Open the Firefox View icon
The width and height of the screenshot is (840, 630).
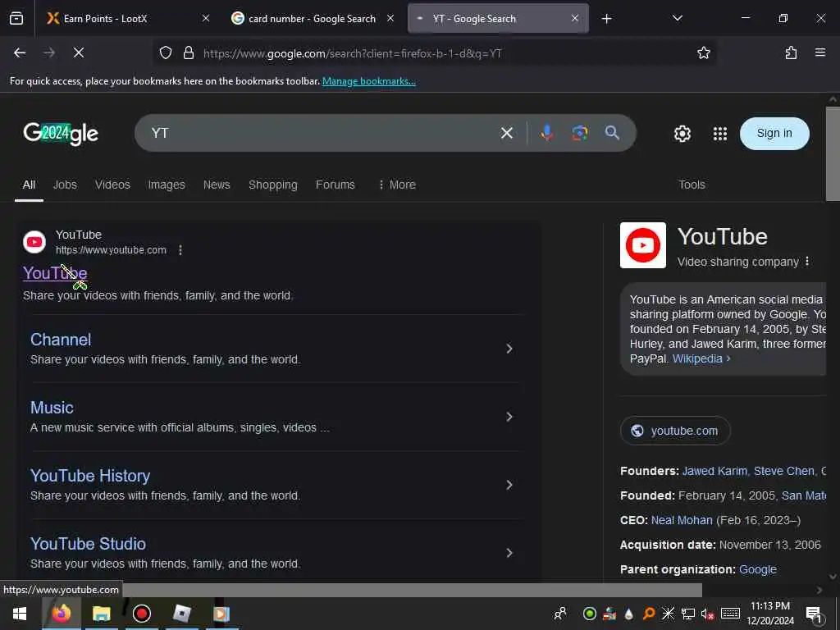click(16, 18)
